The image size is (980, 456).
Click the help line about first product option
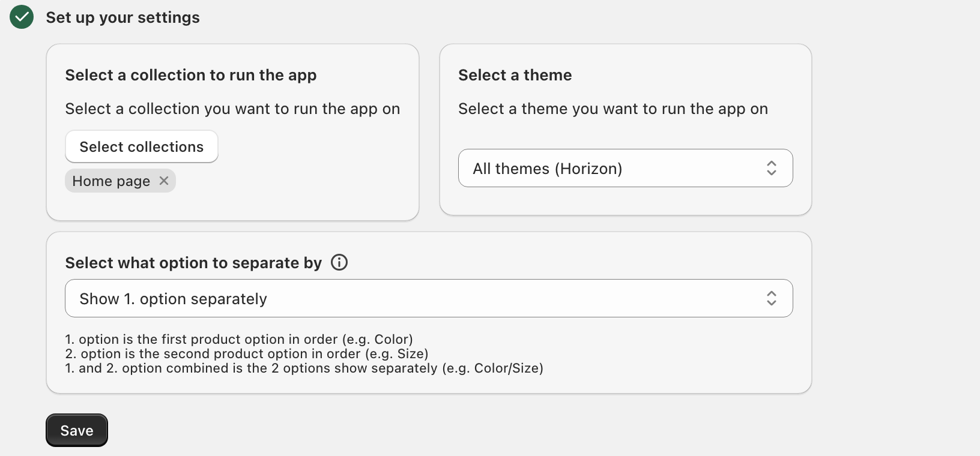239,339
